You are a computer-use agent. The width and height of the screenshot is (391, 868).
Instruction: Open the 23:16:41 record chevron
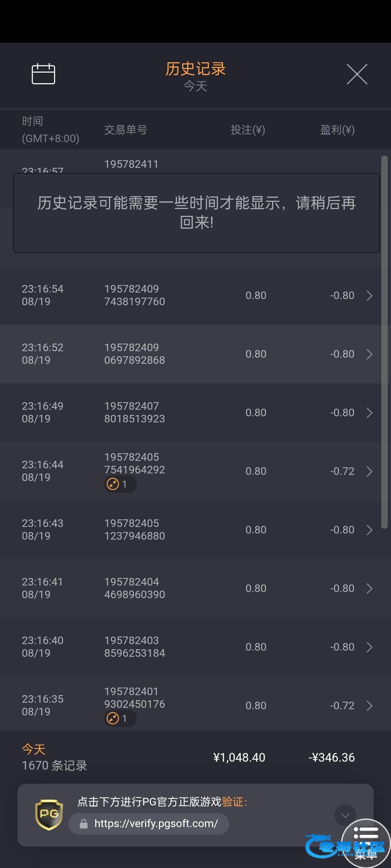click(x=369, y=588)
